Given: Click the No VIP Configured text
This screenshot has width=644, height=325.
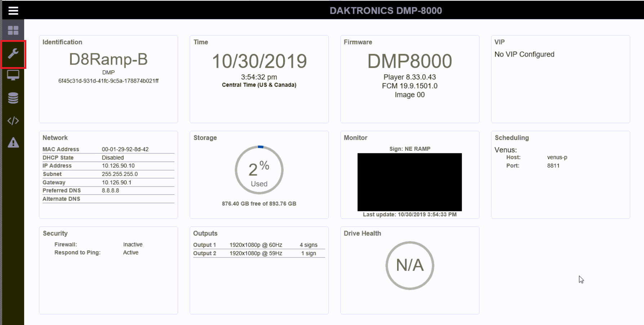Looking at the screenshot, I should [524, 54].
